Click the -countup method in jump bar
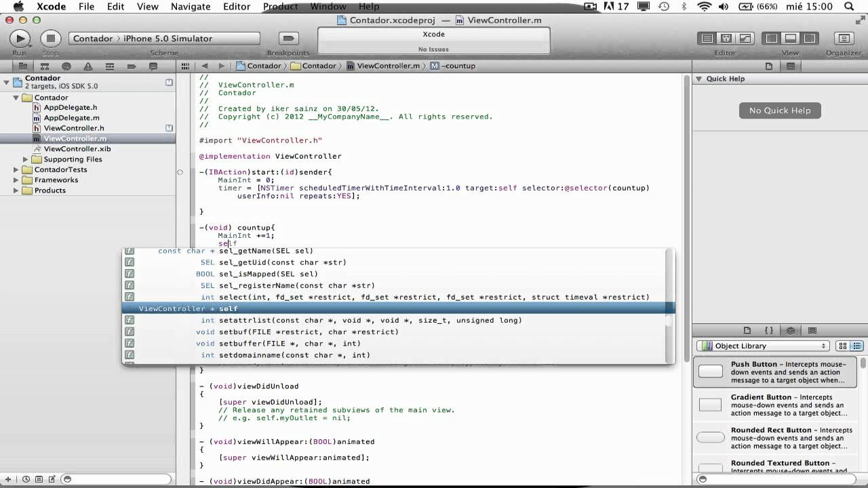Image resolution: width=868 pixels, height=488 pixels. 453,66
